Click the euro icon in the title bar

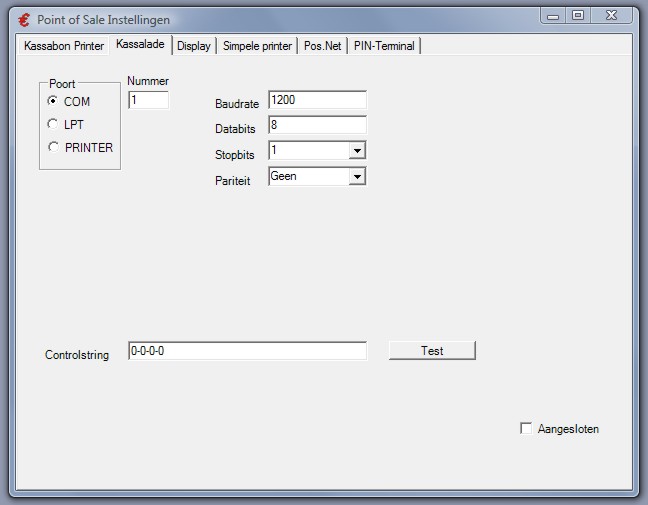[x=24, y=19]
